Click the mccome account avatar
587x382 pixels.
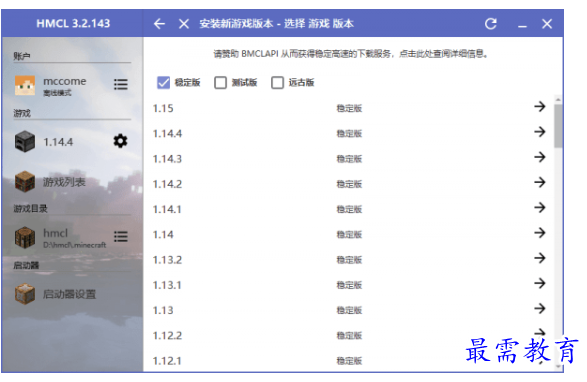coord(25,85)
